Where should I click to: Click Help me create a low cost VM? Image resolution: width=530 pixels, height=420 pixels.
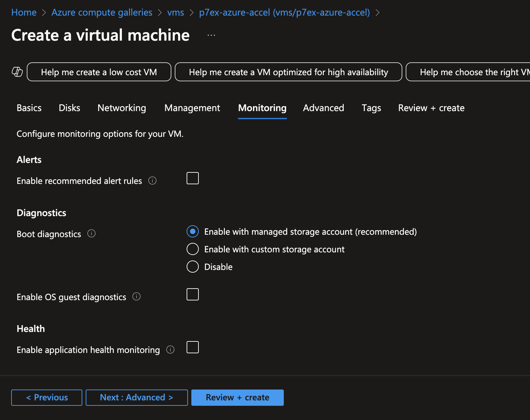pyautogui.click(x=99, y=72)
